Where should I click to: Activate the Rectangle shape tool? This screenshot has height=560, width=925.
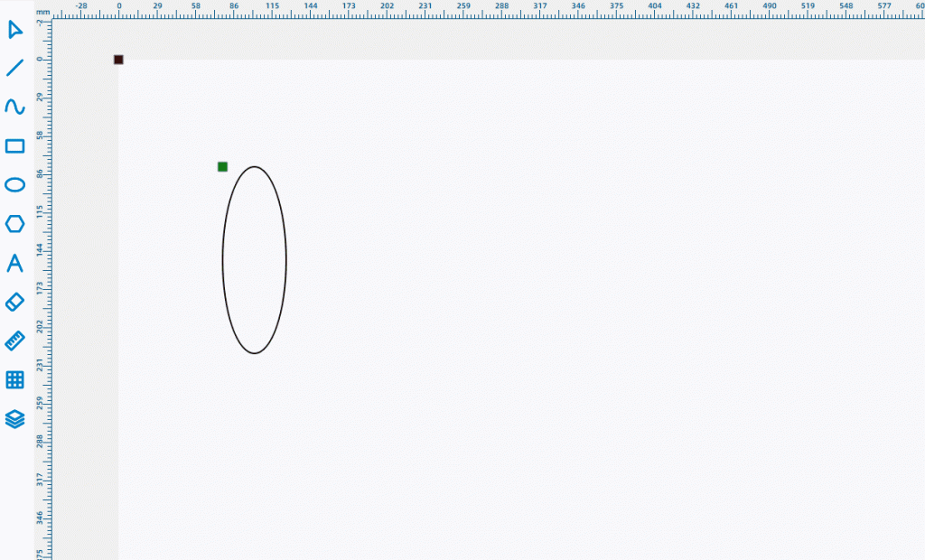pos(14,146)
